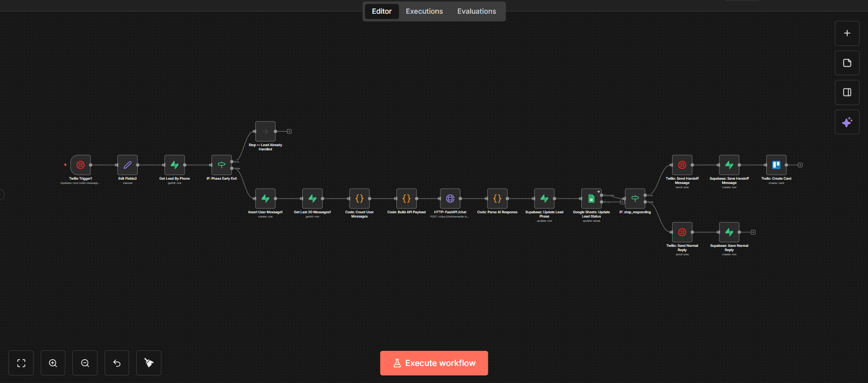Select the Twilio: Send Handoff Message node

(x=682, y=165)
